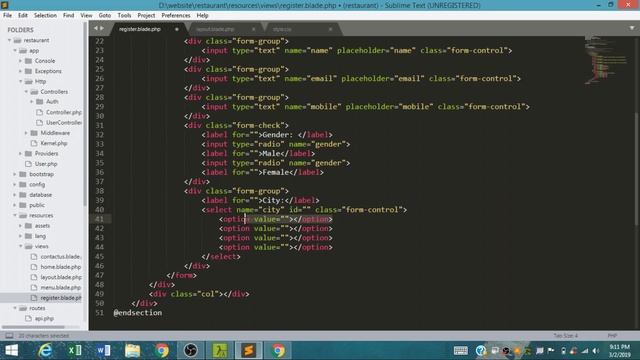Open contactus.blade file in sidebar
640x360 pixels.
(60, 257)
